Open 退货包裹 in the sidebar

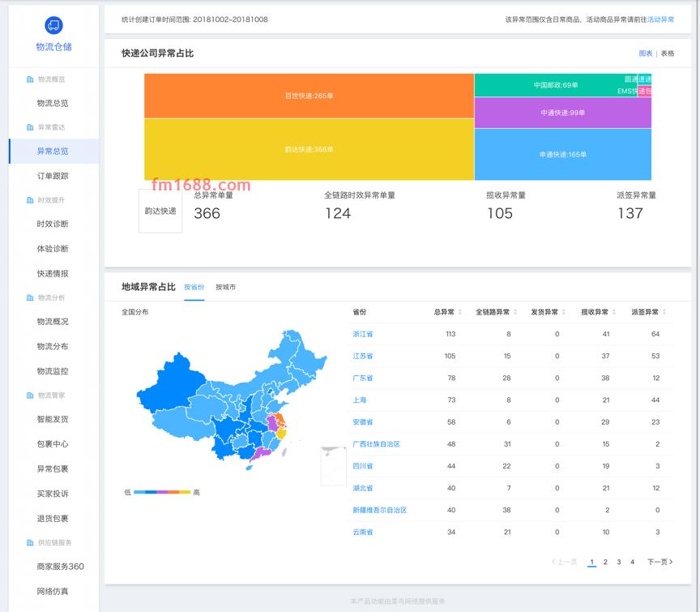[53, 519]
